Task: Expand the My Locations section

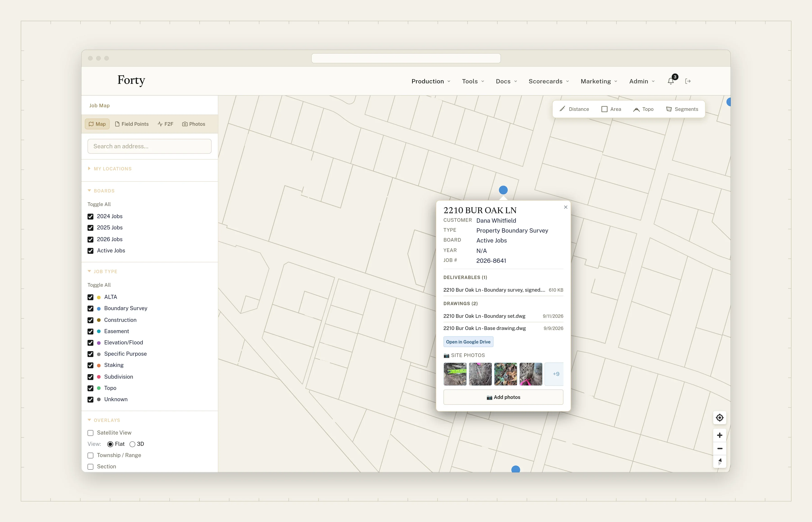Action: coord(110,169)
